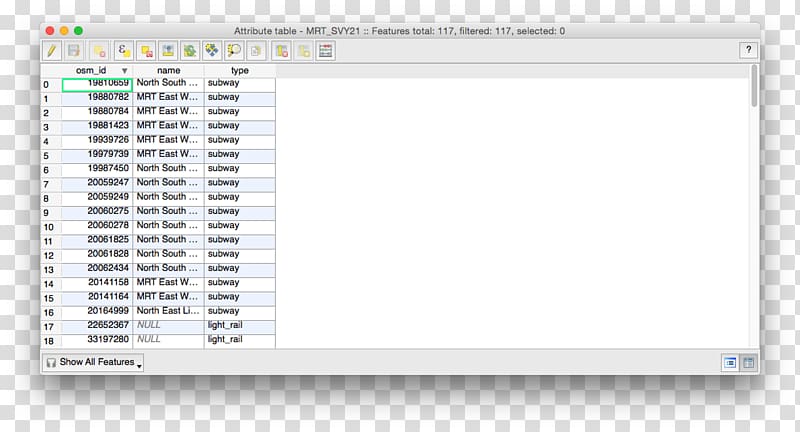The width and height of the screenshot is (800, 432).
Task: Click osm_id cell 19939726
Action: tap(97, 142)
